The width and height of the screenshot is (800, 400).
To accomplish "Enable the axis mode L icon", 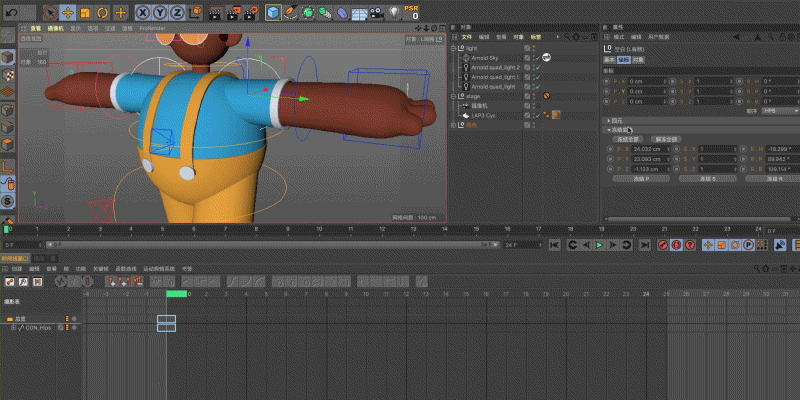I will (x=8, y=167).
